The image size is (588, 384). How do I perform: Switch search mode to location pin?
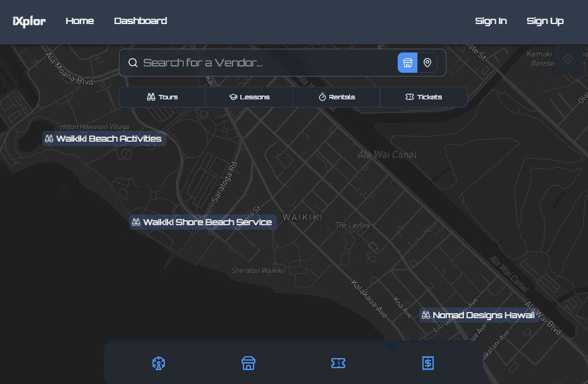point(427,63)
